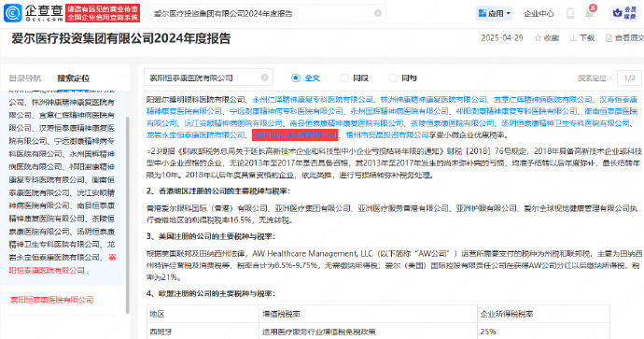The width and height of the screenshot is (644, 339).
Task: Click the red-highlighted 襄阳恒泰康医院有限公司 match
Action: point(295,135)
